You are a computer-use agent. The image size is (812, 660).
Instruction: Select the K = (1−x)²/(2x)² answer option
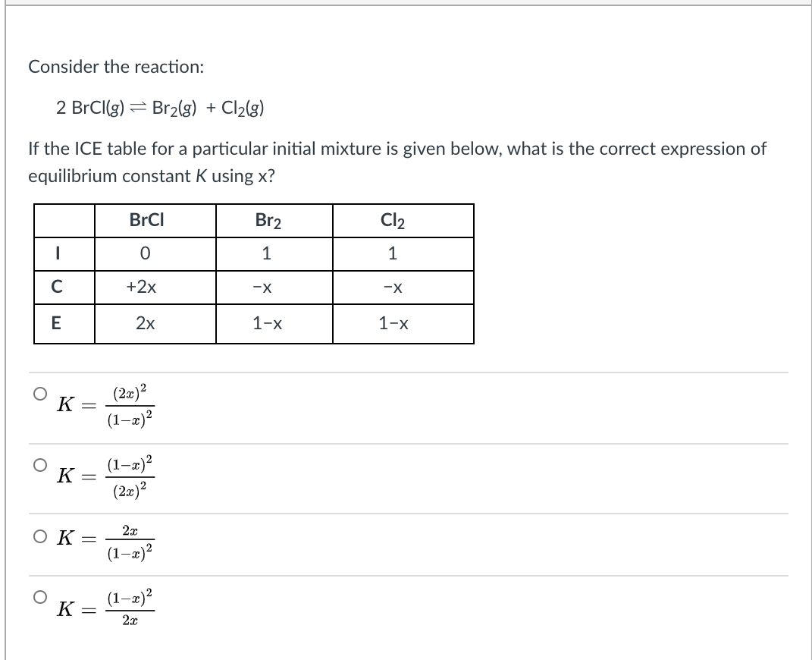(39, 464)
